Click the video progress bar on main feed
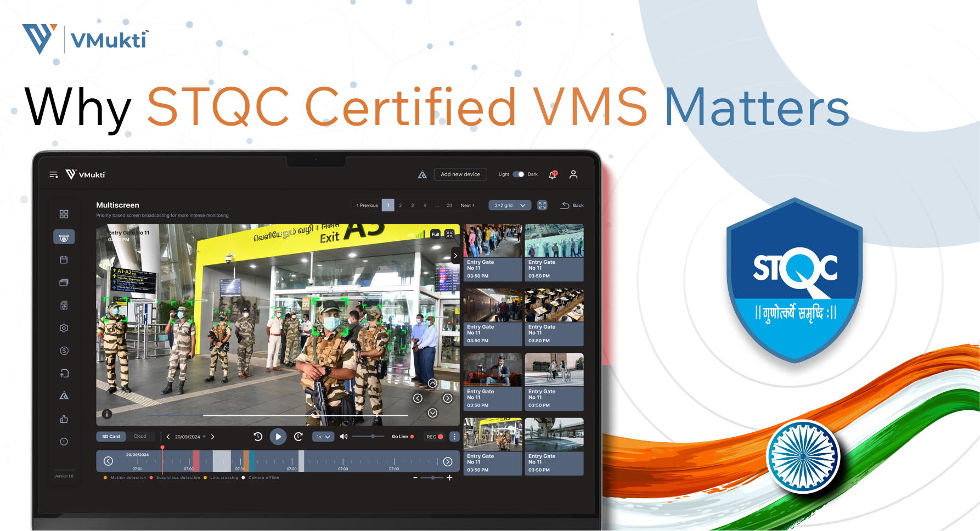 point(278,416)
